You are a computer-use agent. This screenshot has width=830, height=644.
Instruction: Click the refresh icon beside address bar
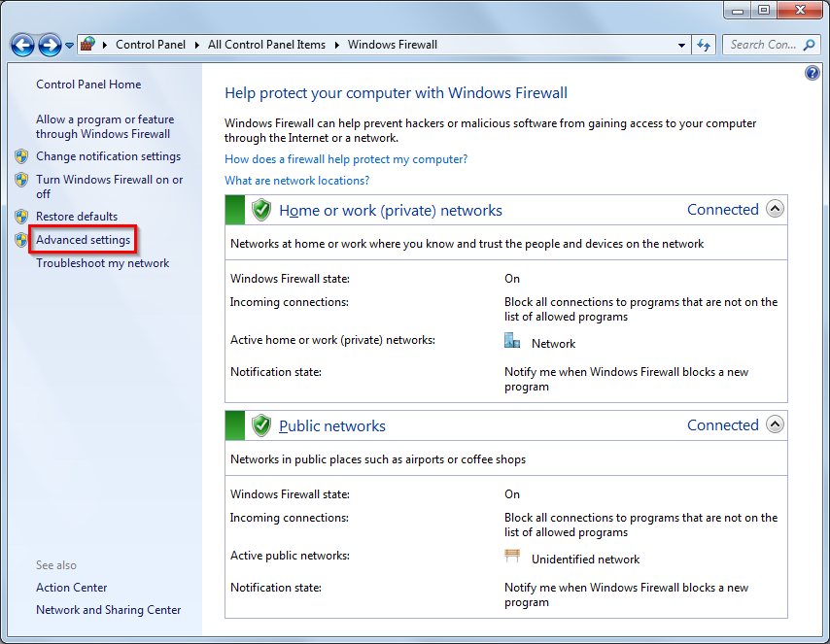(706, 45)
